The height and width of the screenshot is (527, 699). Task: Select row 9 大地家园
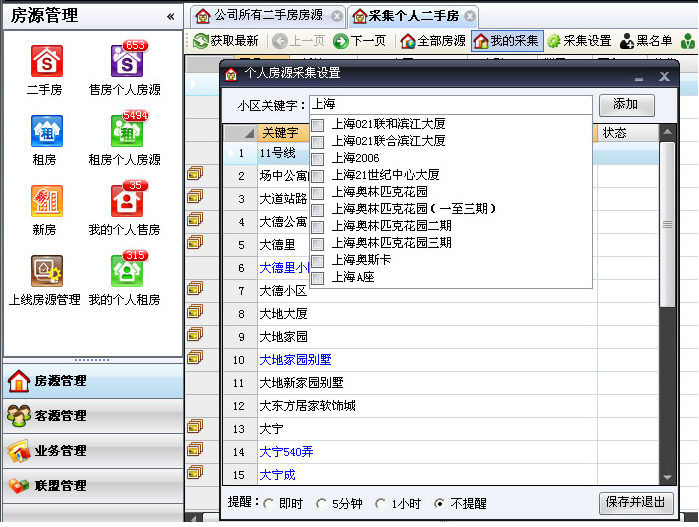click(x=284, y=337)
